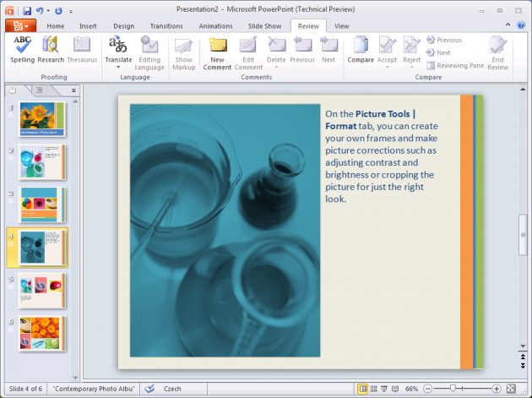532x398 pixels.
Task: Switch to Normal view
Action: (363, 389)
